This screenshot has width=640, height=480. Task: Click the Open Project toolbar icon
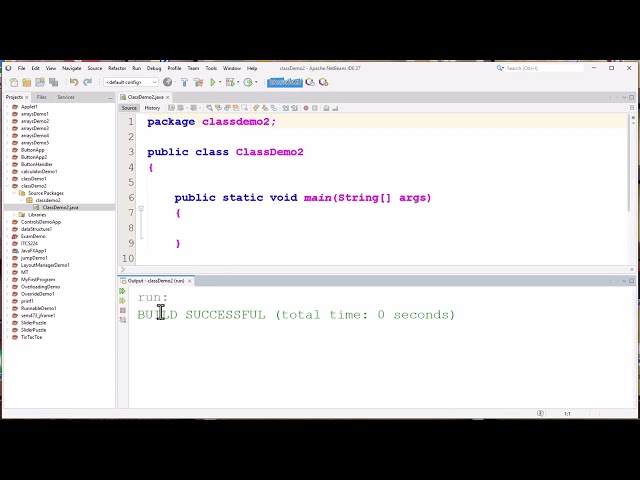40,82
